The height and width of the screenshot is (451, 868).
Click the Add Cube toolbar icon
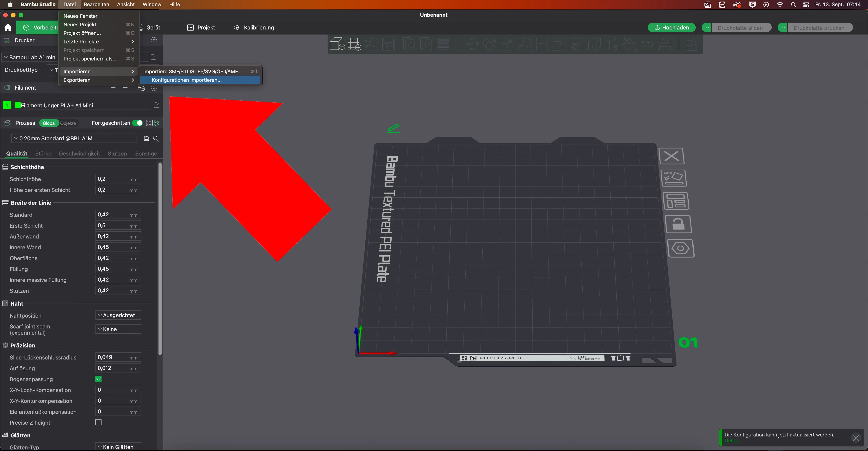[x=337, y=44]
